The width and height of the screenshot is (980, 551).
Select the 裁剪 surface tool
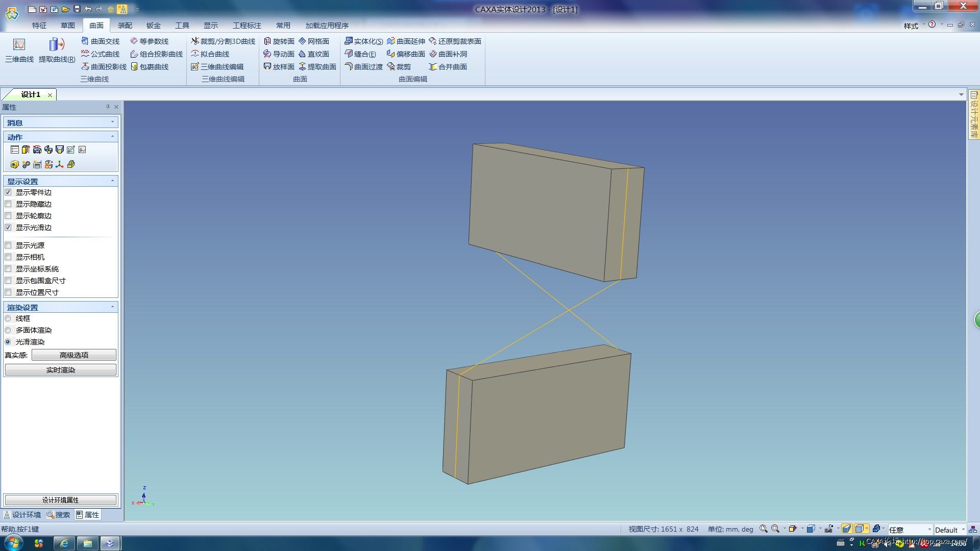[x=399, y=67]
